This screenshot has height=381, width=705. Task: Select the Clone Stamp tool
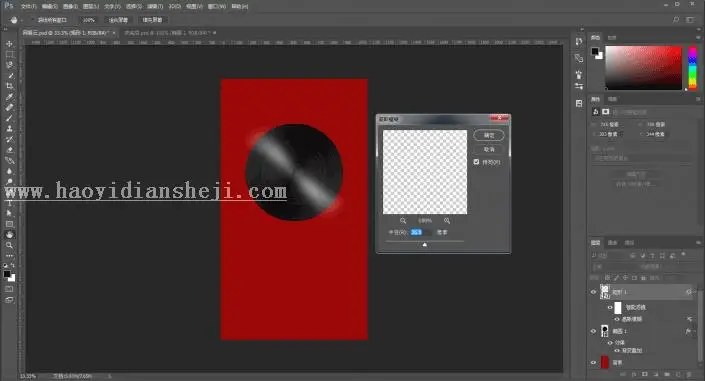9,129
